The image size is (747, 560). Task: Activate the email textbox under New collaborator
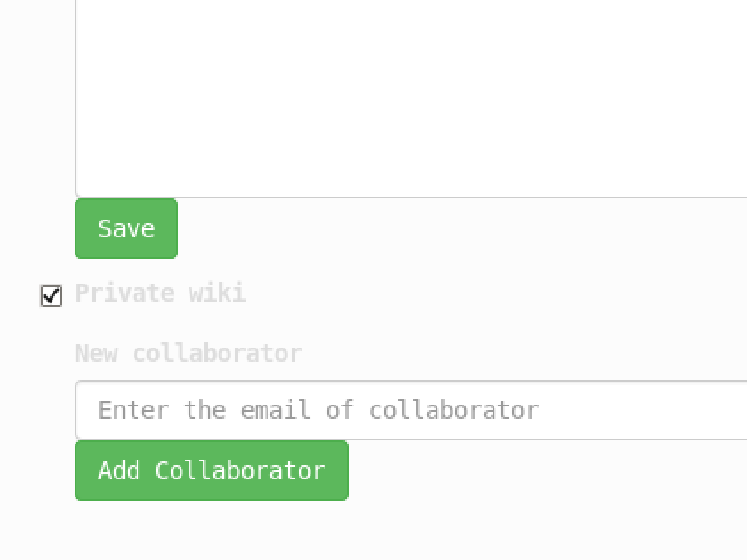coord(411,410)
